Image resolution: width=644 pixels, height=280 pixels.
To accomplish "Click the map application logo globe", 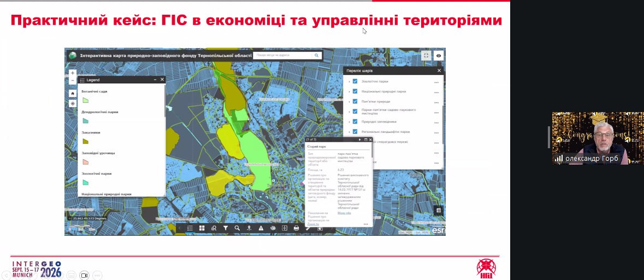I will click(x=73, y=55).
